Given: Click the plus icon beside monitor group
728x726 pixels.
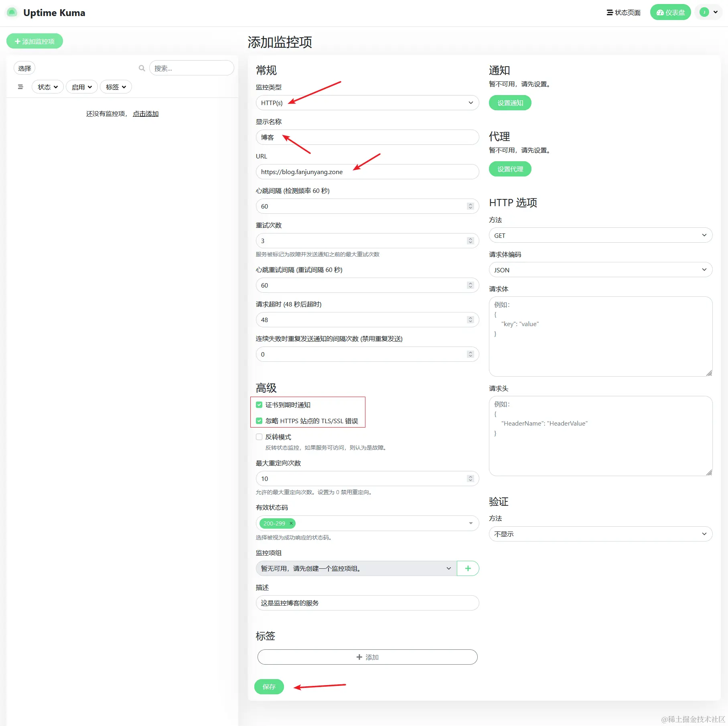Looking at the screenshot, I should tap(468, 568).
